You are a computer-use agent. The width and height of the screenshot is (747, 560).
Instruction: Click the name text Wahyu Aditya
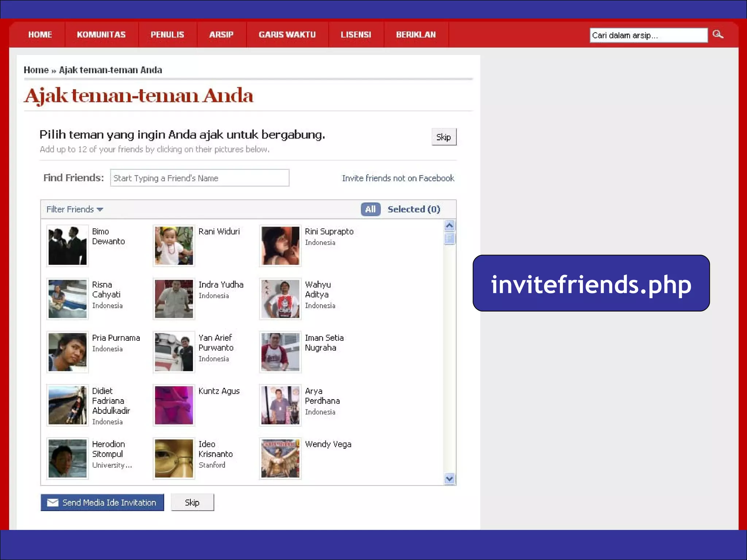point(318,289)
